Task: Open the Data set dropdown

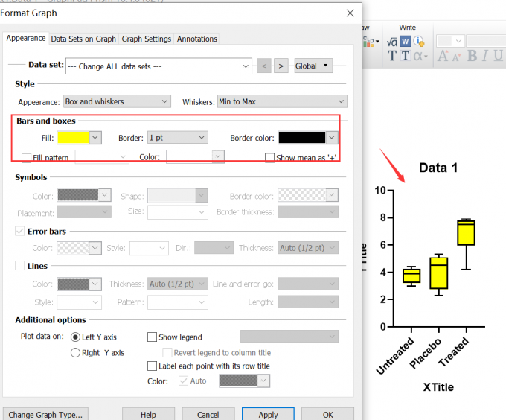Action: coord(158,66)
